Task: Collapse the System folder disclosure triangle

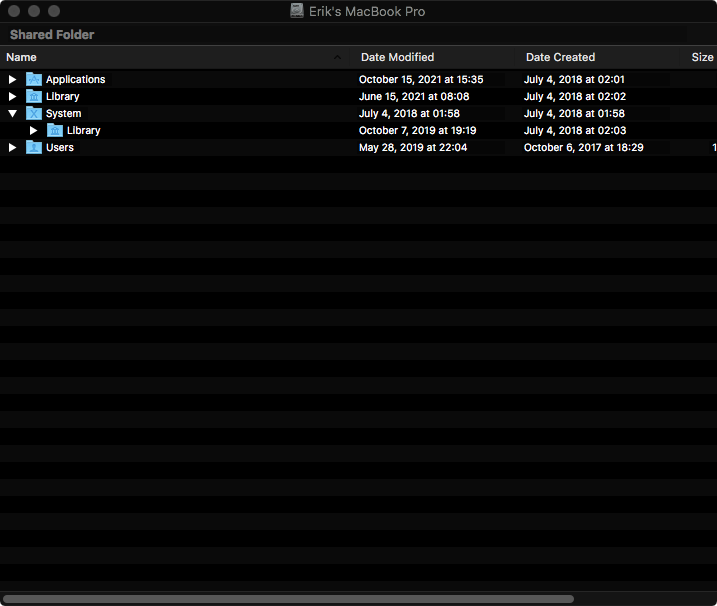Action: (12, 113)
